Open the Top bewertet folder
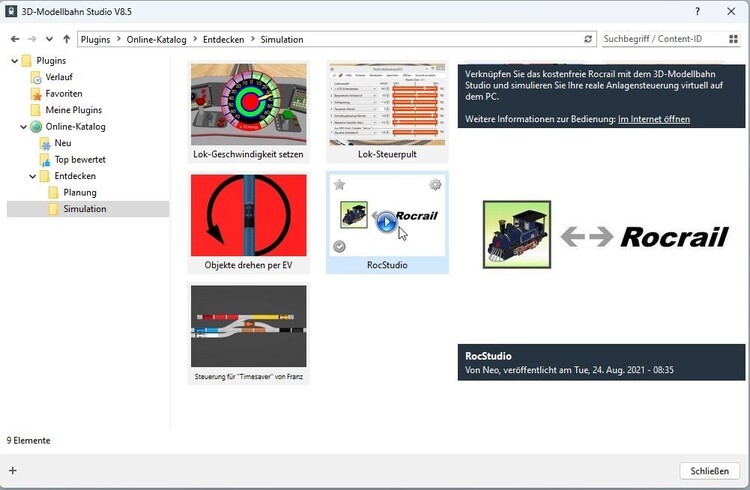 pos(80,160)
